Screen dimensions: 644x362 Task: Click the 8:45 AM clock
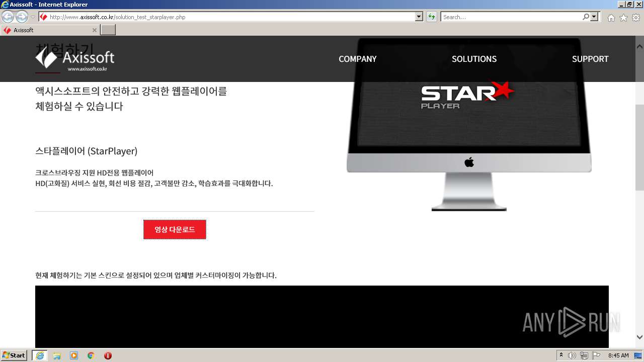click(x=618, y=355)
